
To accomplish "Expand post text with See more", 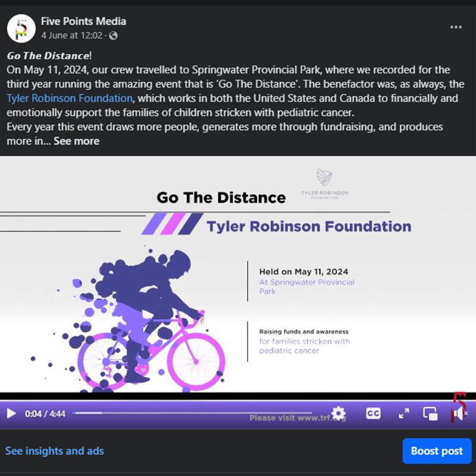I will coord(77,141).
